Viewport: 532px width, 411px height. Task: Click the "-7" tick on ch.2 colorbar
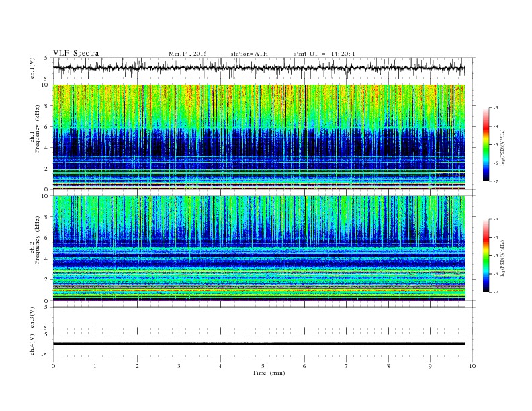496,292
